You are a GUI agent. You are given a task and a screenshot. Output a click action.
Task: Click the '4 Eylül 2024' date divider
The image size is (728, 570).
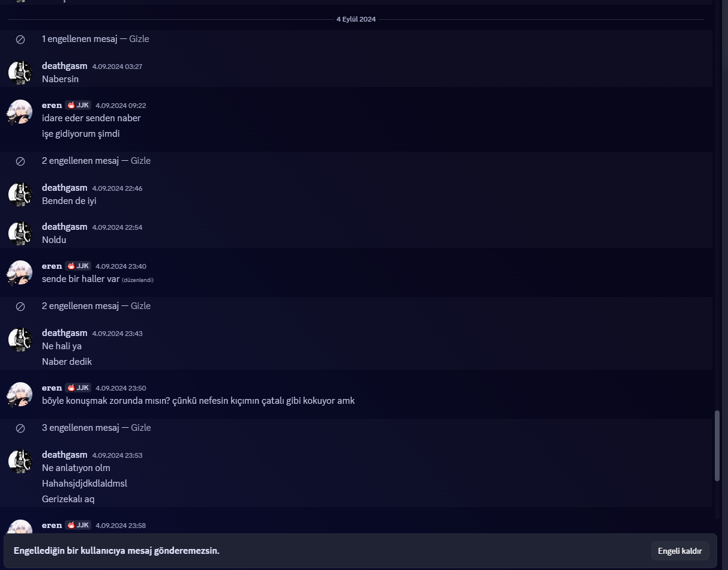pyautogui.click(x=356, y=19)
